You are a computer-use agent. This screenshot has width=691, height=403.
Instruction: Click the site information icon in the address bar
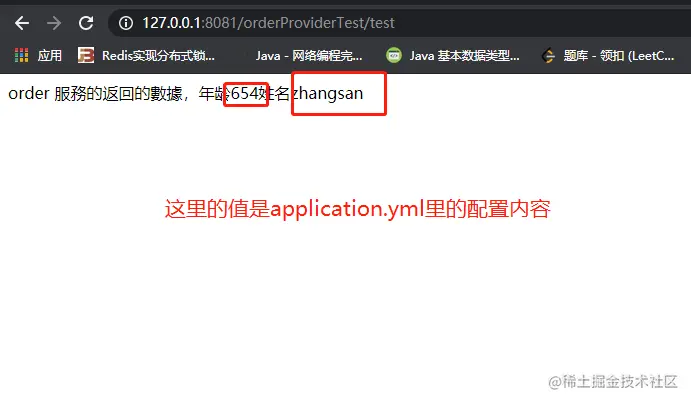coord(126,23)
